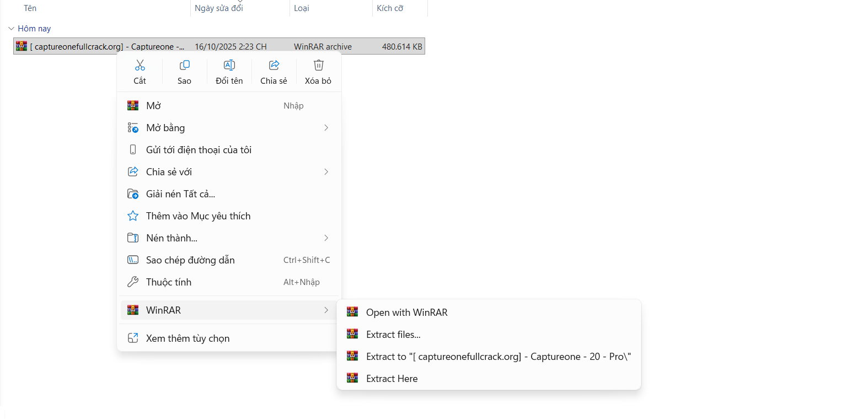
Task: Expand the Chia sẻ với submenu arrow
Action: 326,172
